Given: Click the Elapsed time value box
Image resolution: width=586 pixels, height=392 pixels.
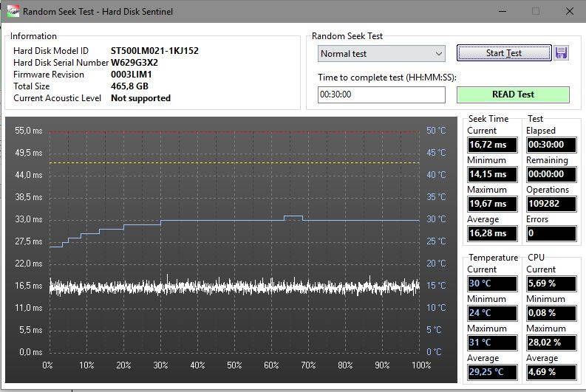Looking at the screenshot, I should [x=551, y=145].
